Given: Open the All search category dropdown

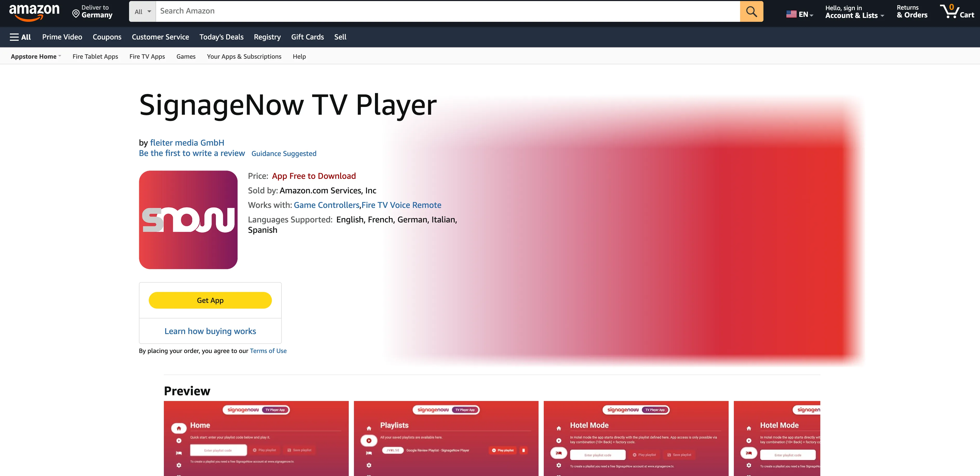Looking at the screenshot, I should (x=143, y=11).
